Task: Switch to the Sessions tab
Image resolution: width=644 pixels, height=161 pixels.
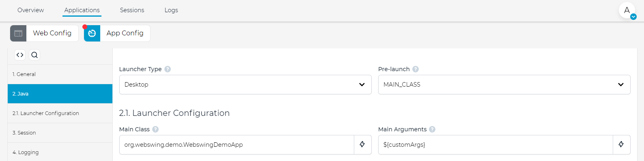Action: pos(132,10)
